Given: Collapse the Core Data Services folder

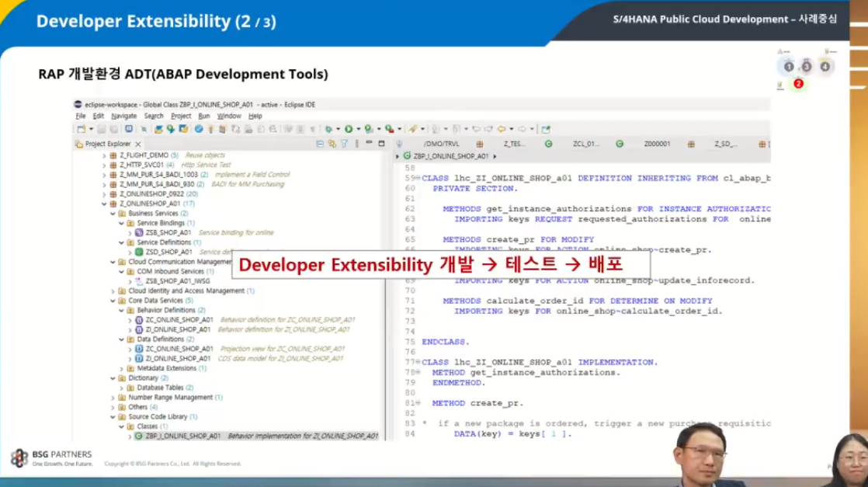Looking at the screenshot, I should tap(113, 301).
